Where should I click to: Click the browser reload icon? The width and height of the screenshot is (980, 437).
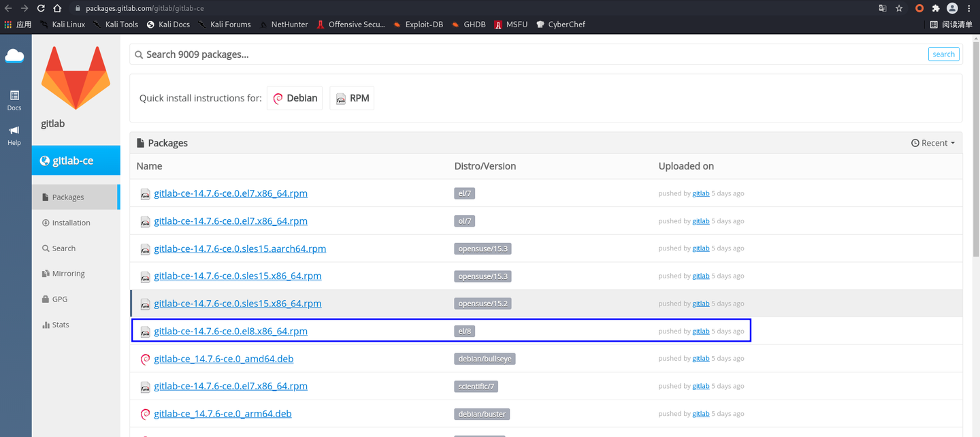coord(40,7)
